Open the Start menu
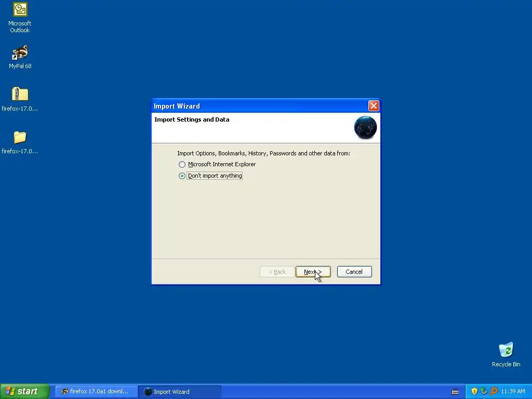The width and height of the screenshot is (532, 399). 25,391
